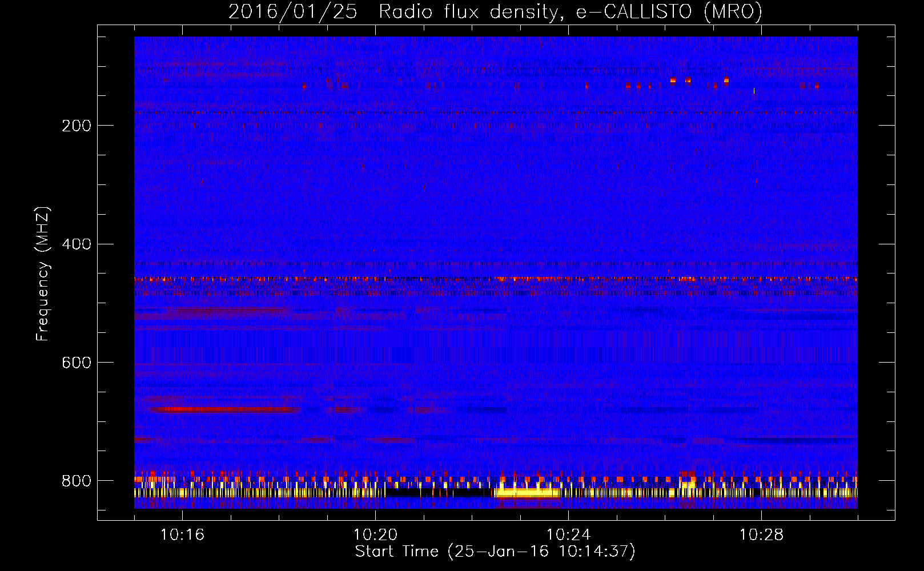The width and height of the screenshot is (924, 571).
Task: Select the "Frequency (MHZ)" y-axis label
Action: pos(43,274)
